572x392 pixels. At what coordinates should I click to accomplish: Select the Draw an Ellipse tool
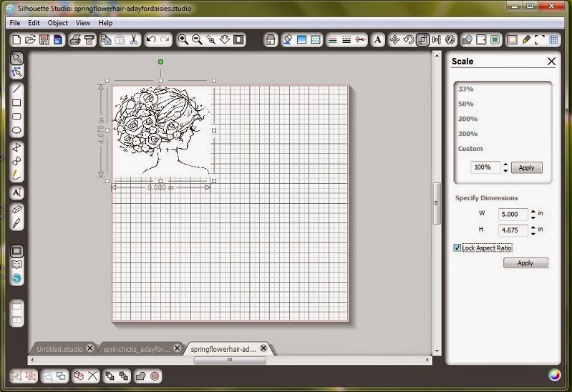click(x=16, y=130)
